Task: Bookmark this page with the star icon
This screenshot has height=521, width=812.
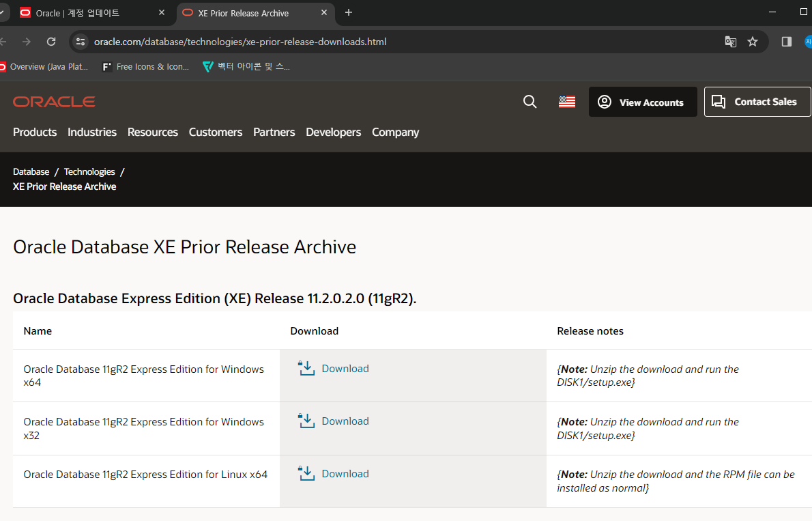Action: click(x=753, y=42)
